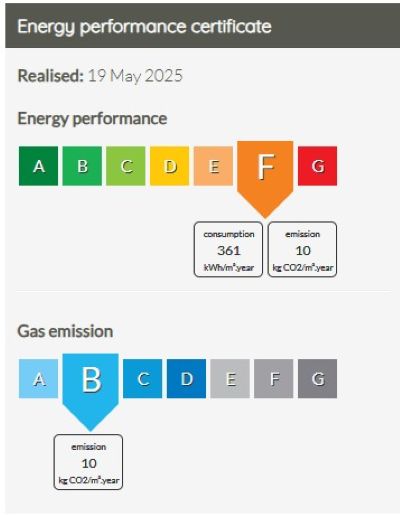Click the dark green A energy rating box

(38, 166)
